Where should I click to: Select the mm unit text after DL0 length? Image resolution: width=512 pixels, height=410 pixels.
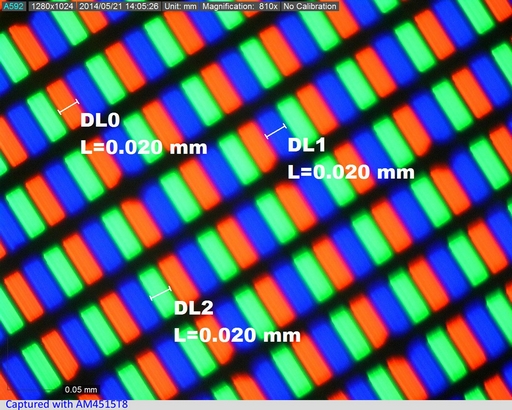click(189, 148)
